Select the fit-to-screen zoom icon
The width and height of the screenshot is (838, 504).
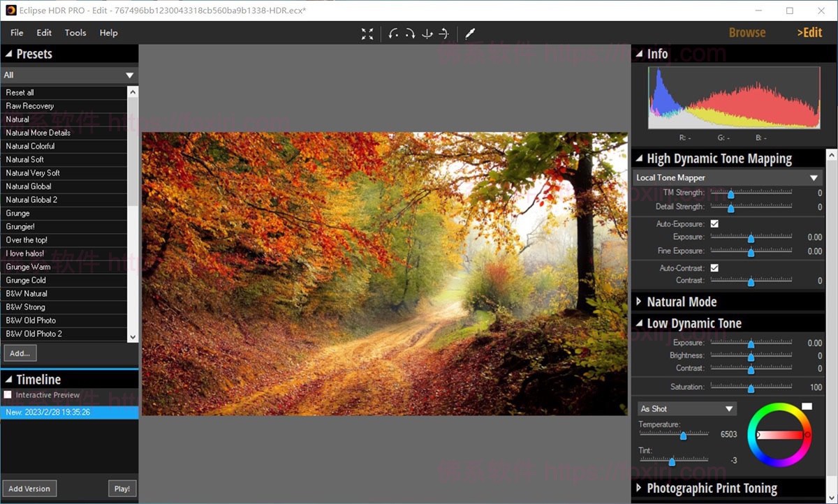point(367,33)
